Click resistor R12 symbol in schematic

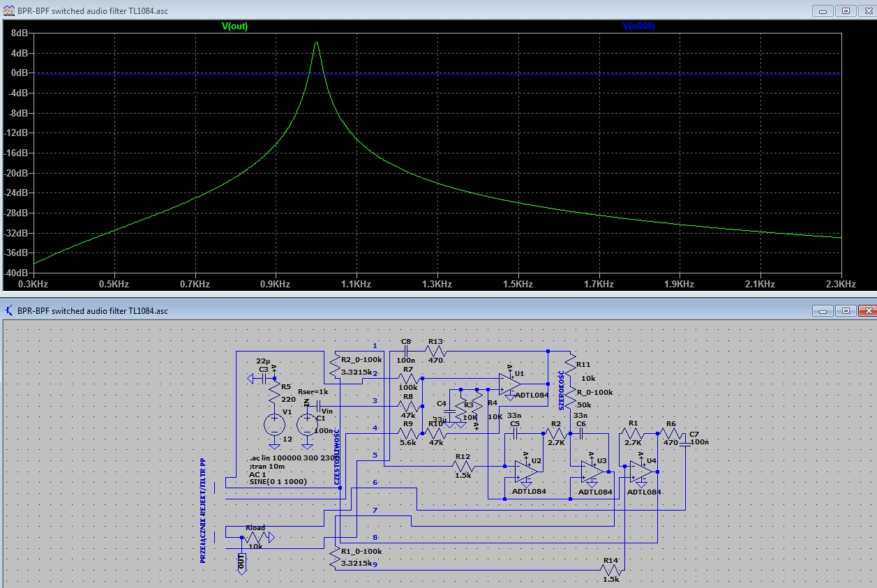tap(463, 466)
